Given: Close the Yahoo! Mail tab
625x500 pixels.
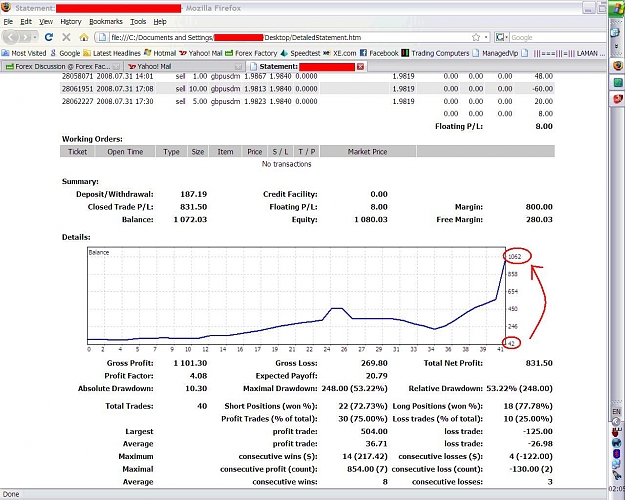Looking at the screenshot, I should (x=238, y=67).
